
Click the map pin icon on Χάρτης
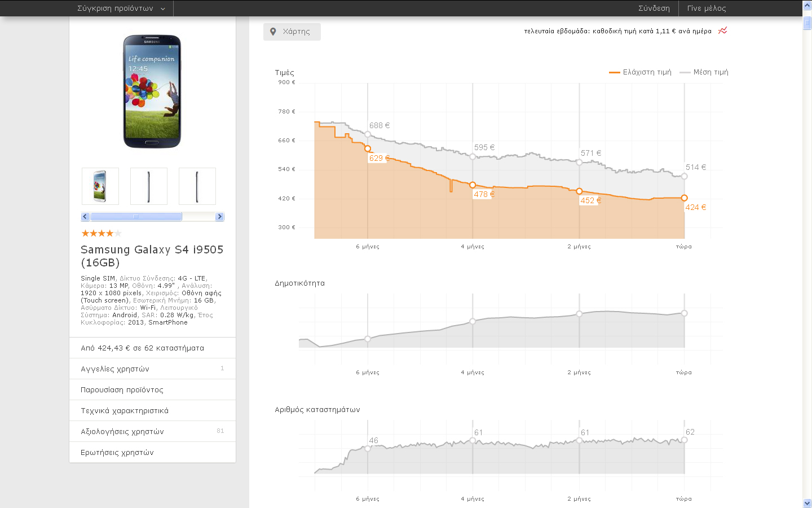tap(273, 32)
